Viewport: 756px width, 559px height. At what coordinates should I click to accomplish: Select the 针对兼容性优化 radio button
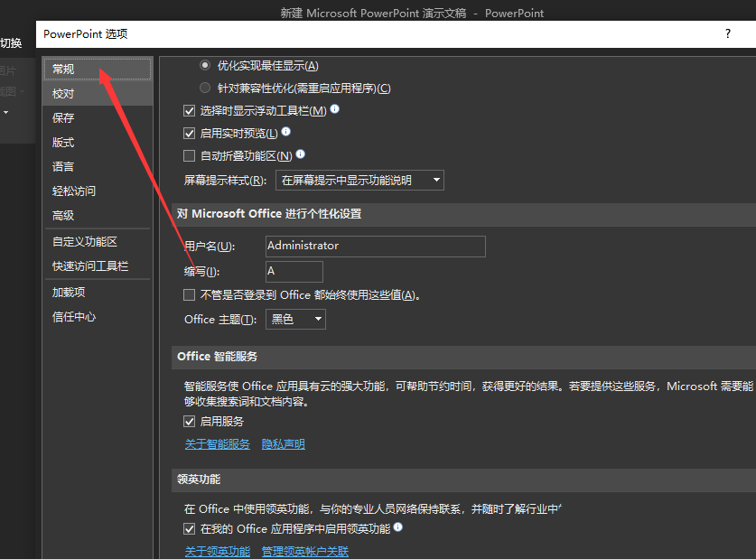coord(205,88)
